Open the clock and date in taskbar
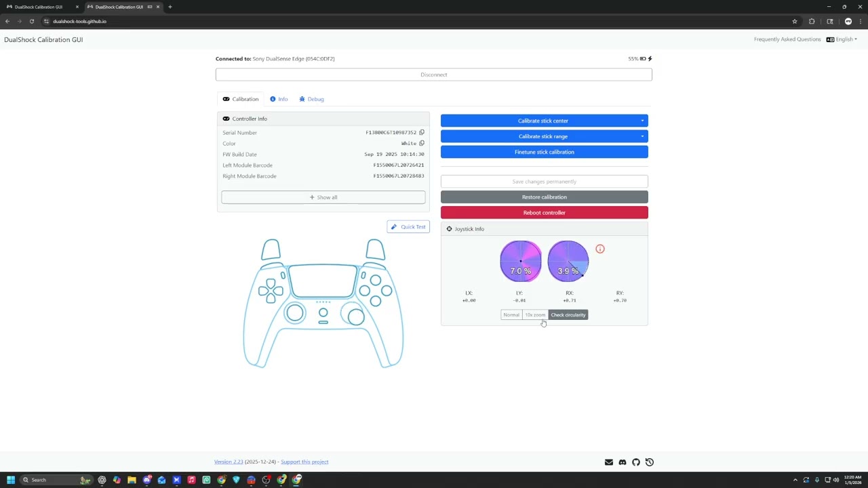Screen dimensions: 868x488 pyautogui.click(x=853, y=480)
